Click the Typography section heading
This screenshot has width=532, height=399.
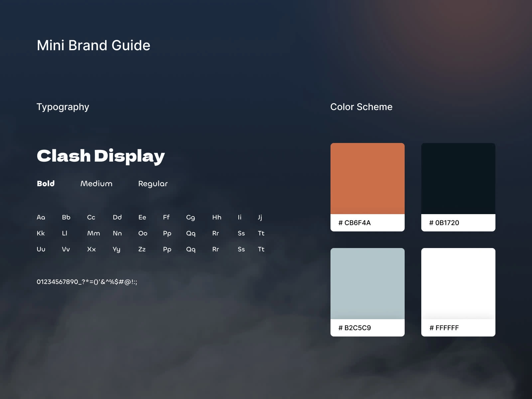(63, 107)
